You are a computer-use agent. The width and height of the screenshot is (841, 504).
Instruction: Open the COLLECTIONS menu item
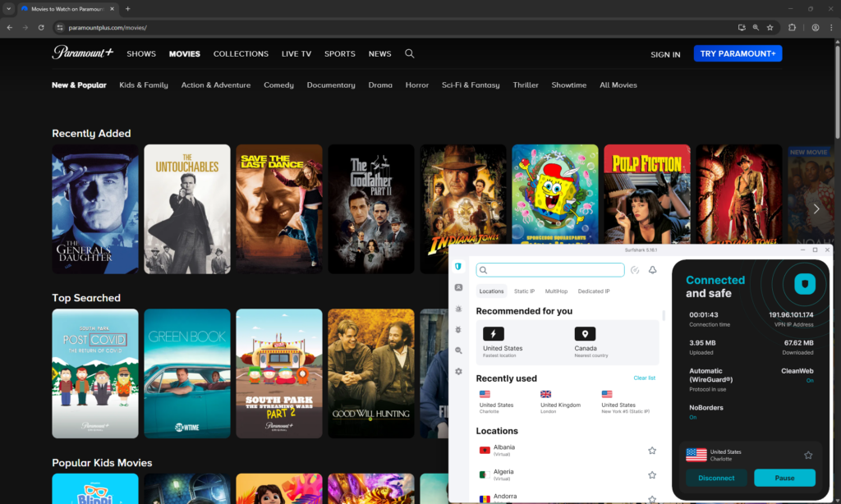coord(241,53)
